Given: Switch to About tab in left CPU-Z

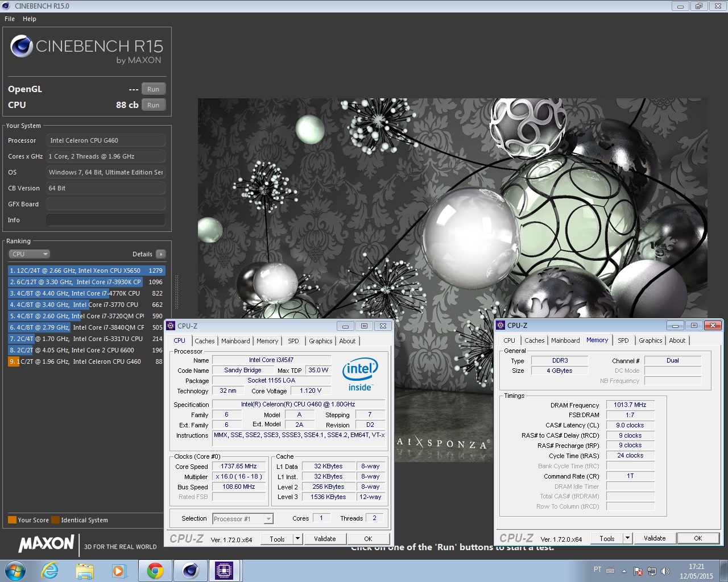Looking at the screenshot, I should click(348, 341).
